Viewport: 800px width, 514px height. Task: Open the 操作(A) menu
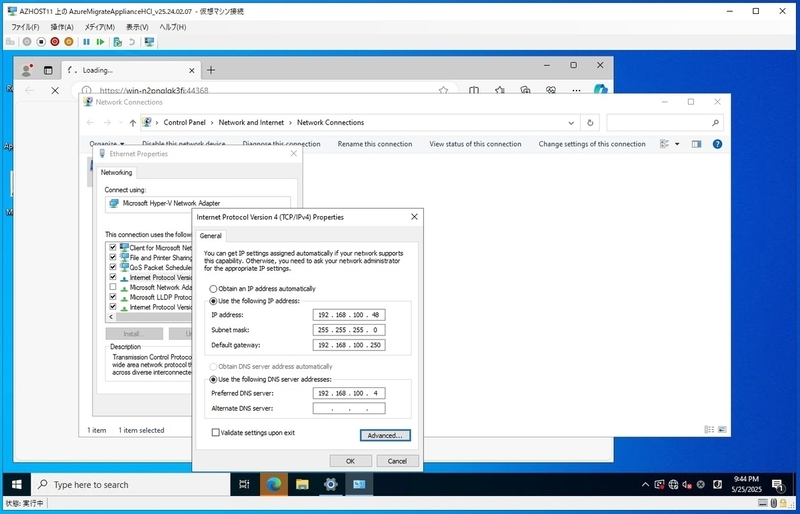62,27
